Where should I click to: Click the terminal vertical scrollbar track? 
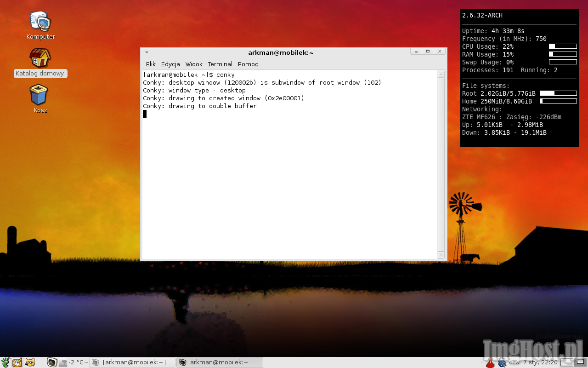pyautogui.click(x=441, y=165)
